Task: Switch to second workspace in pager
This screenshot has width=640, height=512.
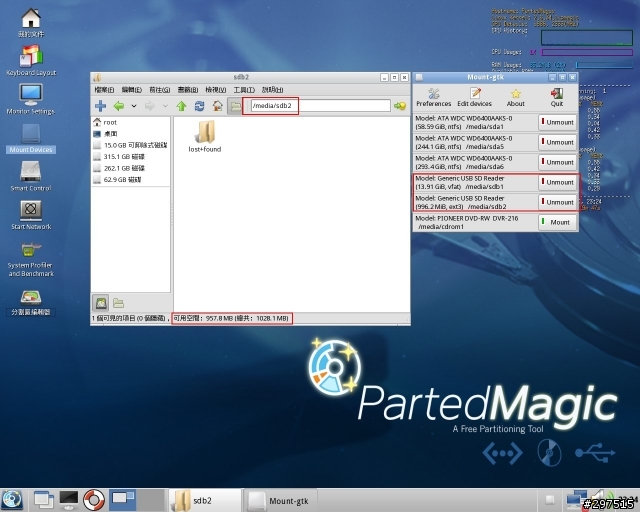Action: click(x=150, y=500)
